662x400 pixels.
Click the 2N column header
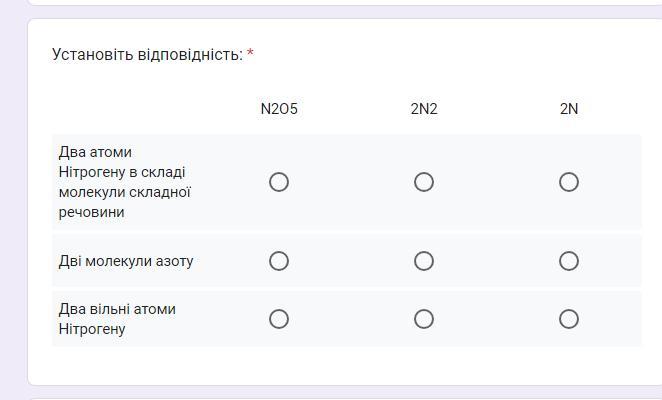(x=569, y=109)
